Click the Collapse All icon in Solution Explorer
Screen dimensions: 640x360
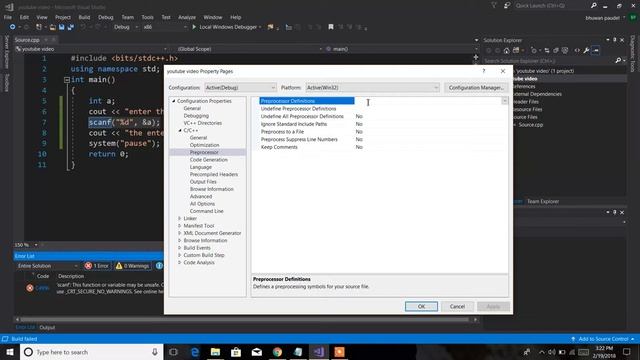(556, 51)
